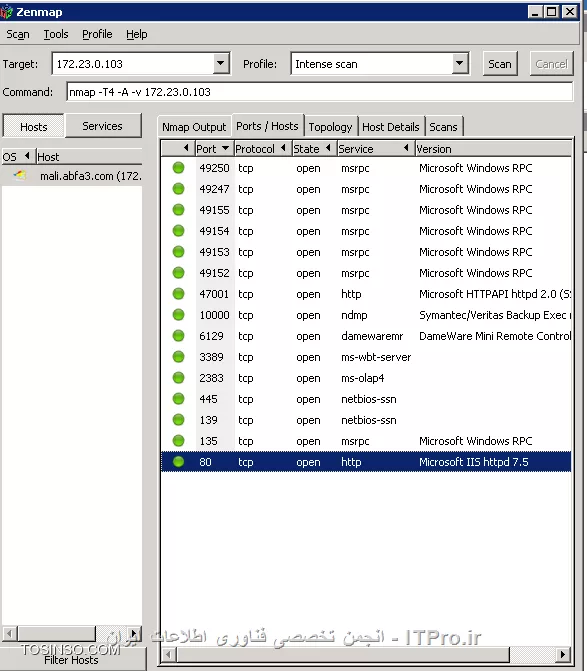Sort hosts by the OS column header
Screen dimensions: 587x671
(x=18, y=157)
